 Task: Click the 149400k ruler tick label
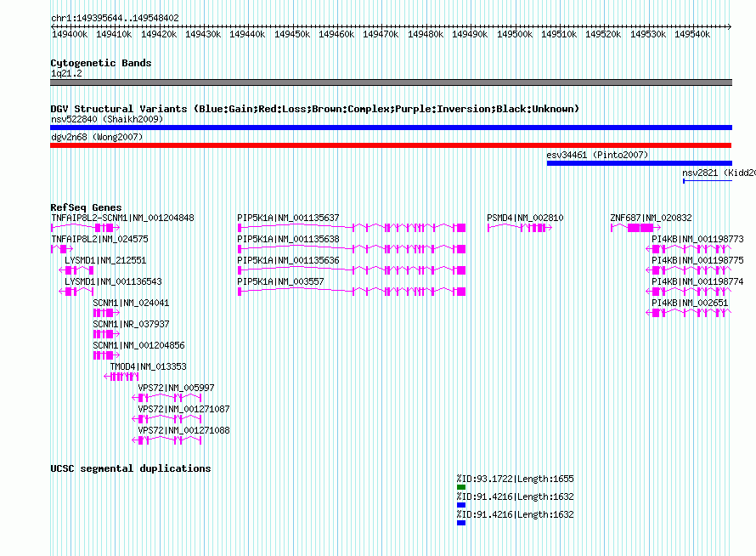[x=70, y=34]
